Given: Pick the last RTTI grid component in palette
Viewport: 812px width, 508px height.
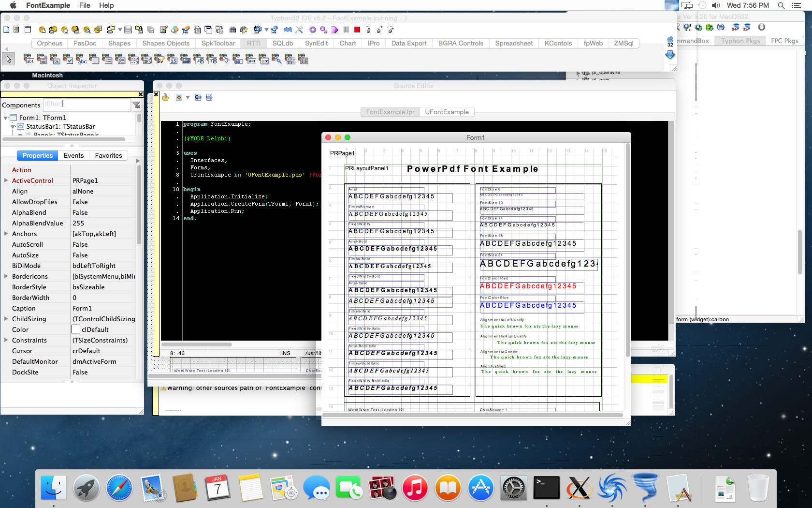Looking at the screenshot, I should [303, 59].
